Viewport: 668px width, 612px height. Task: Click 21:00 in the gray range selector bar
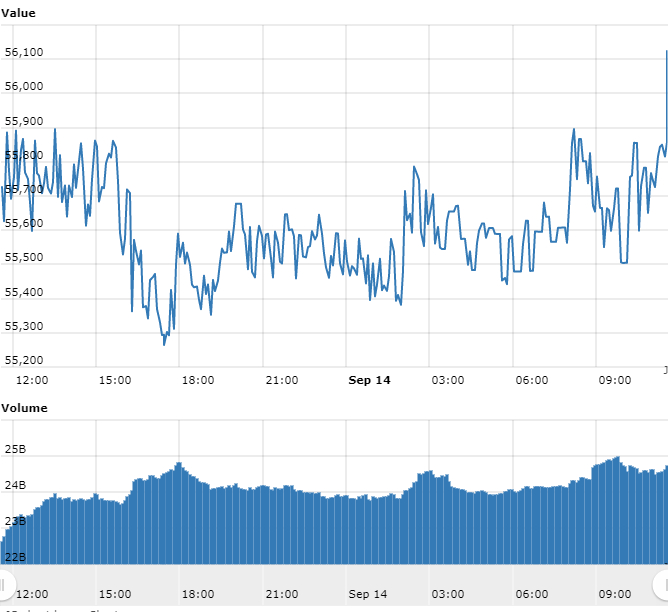click(282, 594)
